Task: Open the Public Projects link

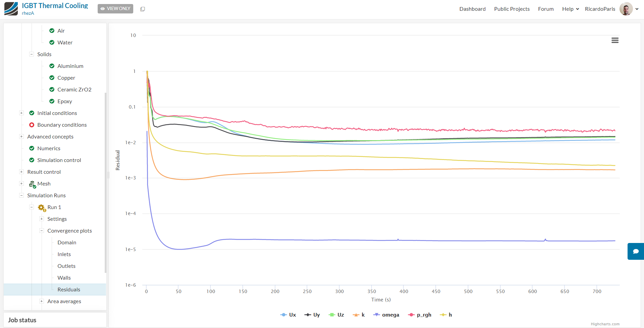Action: [512, 9]
